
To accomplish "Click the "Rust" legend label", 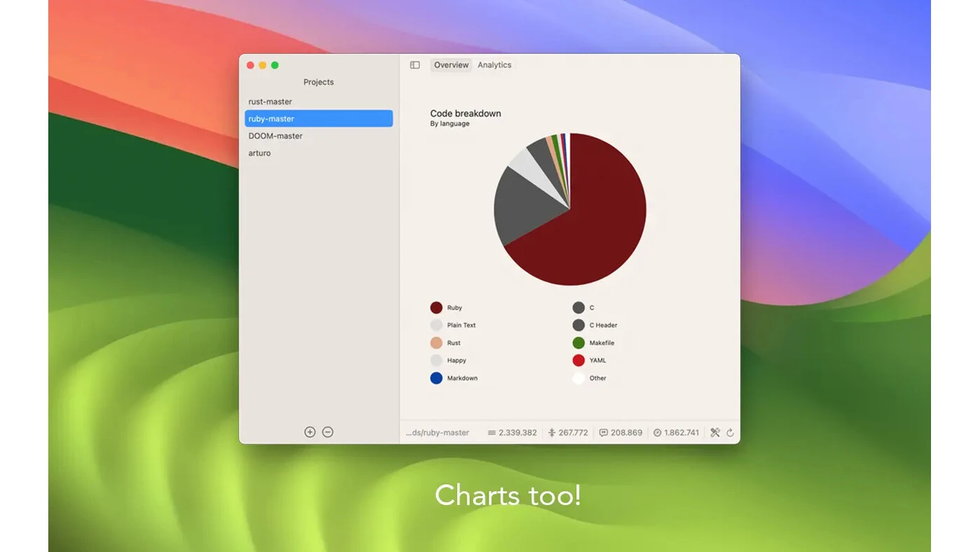I will tap(454, 343).
